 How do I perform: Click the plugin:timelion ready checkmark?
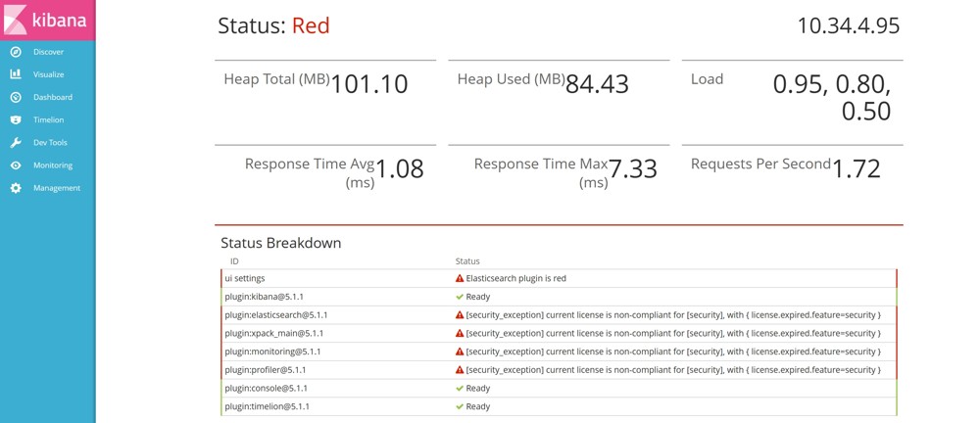(x=460, y=406)
